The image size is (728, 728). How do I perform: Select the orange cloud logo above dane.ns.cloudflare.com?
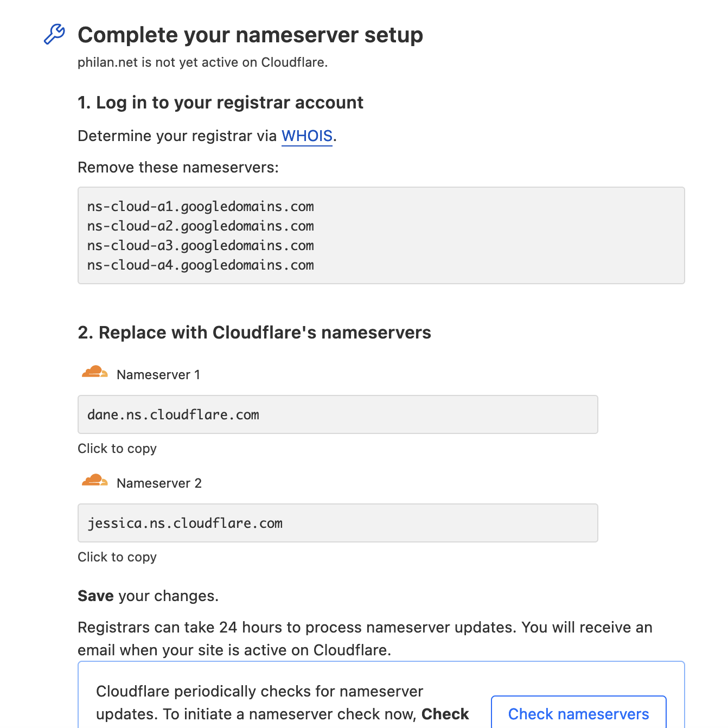click(94, 372)
